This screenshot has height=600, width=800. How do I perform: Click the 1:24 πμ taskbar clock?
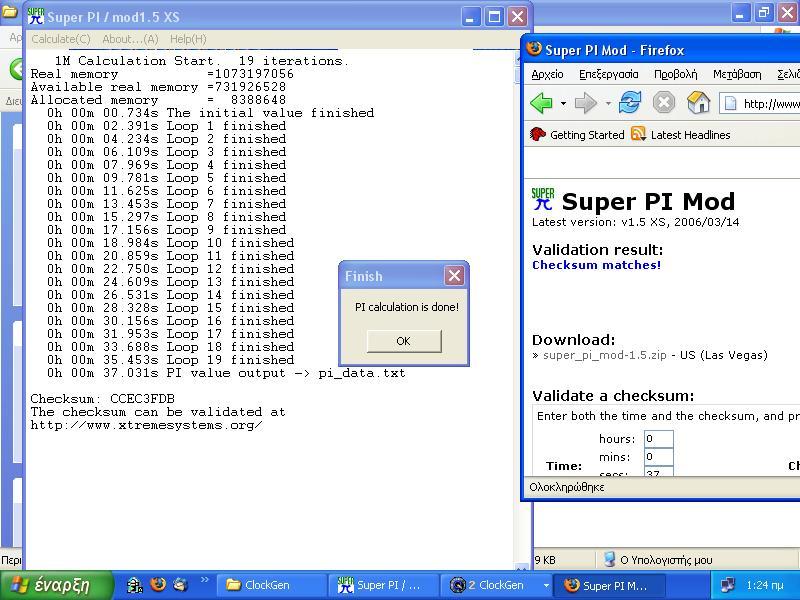coord(765,585)
